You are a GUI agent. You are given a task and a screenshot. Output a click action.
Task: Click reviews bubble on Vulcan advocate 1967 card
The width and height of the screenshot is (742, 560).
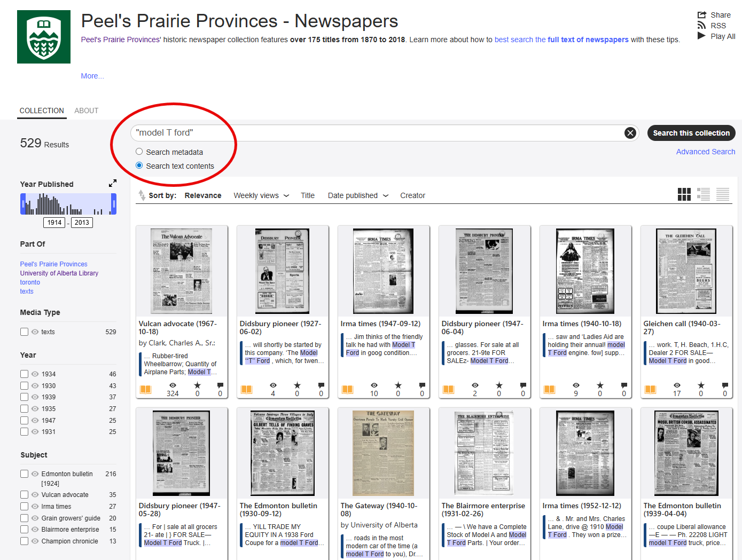[x=220, y=385]
